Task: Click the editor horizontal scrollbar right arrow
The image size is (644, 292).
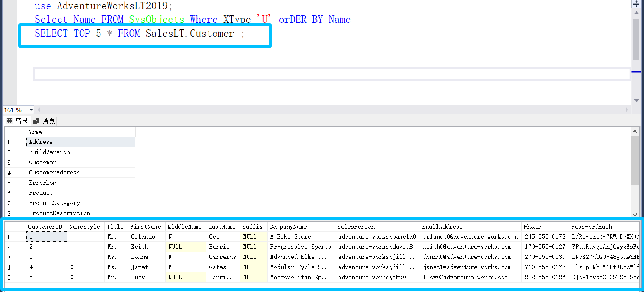Action: point(627,110)
